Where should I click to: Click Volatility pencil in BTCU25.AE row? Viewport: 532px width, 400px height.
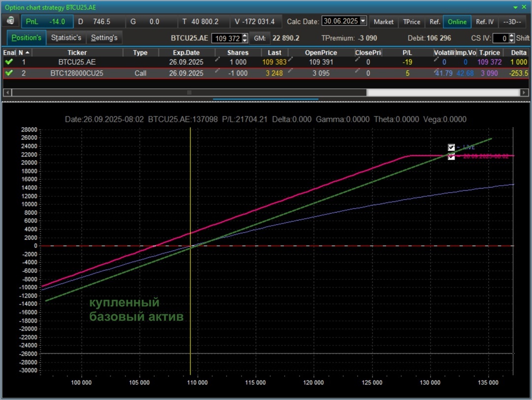coord(436,60)
